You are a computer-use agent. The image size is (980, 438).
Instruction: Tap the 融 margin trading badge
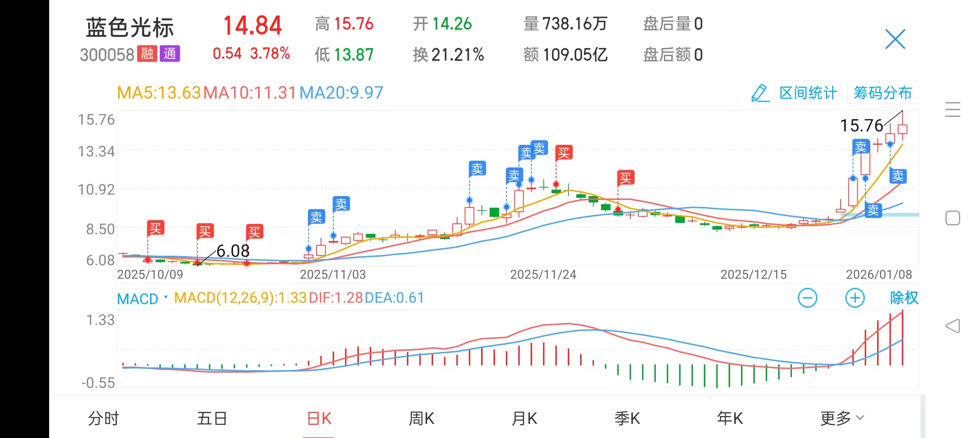(x=147, y=54)
